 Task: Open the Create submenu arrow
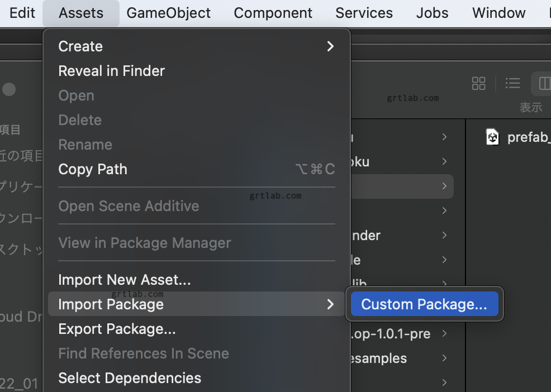click(329, 46)
